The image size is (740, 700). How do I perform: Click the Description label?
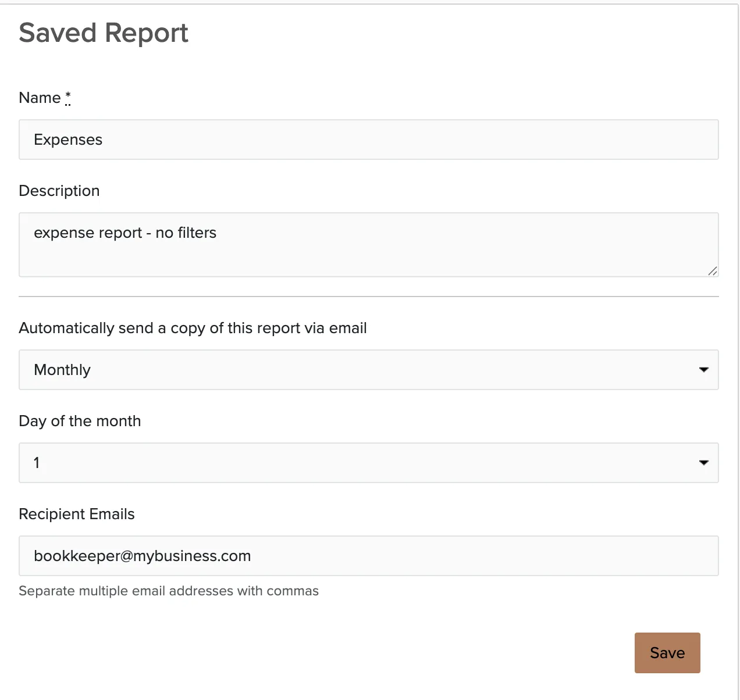[59, 191]
